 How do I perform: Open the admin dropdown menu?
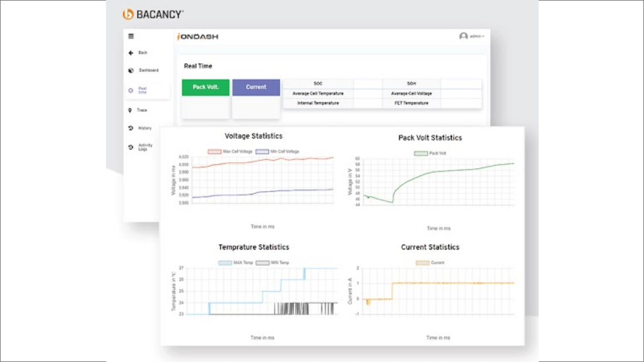point(477,36)
